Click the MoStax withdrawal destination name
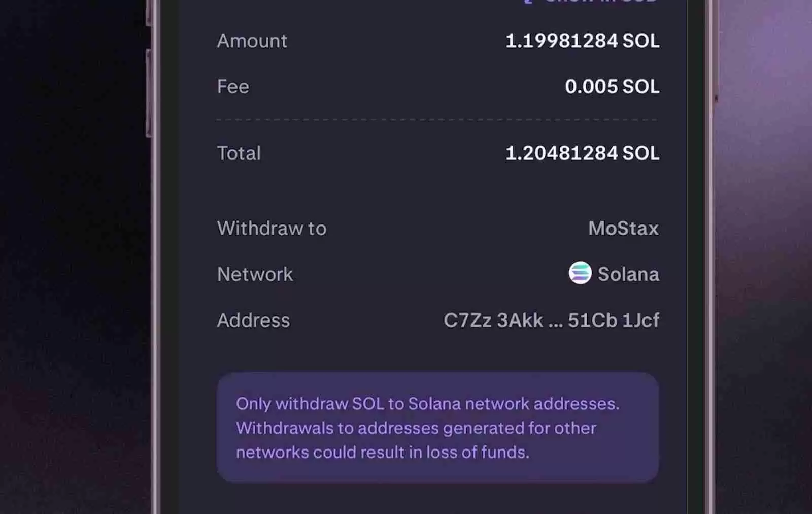The image size is (812, 514). coord(623,229)
